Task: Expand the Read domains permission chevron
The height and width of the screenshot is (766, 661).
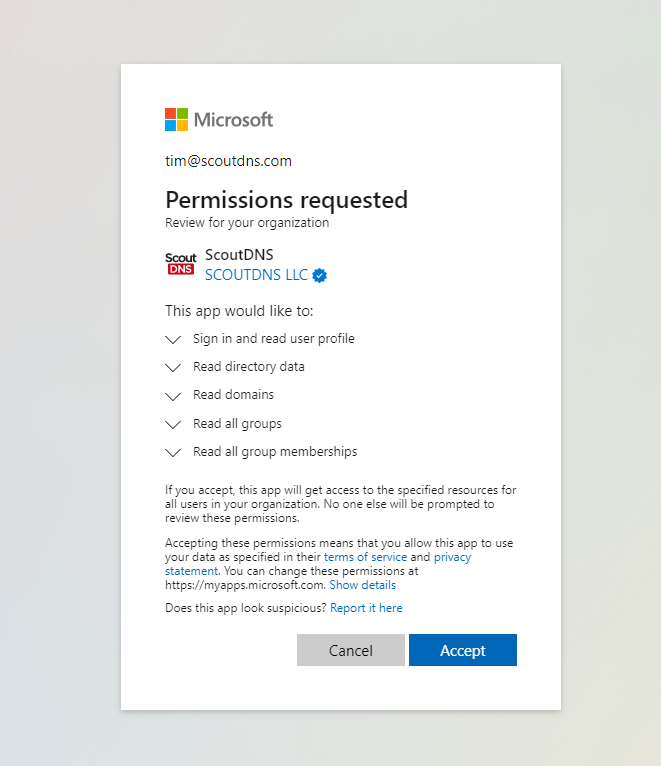Action: click(x=174, y=395)
